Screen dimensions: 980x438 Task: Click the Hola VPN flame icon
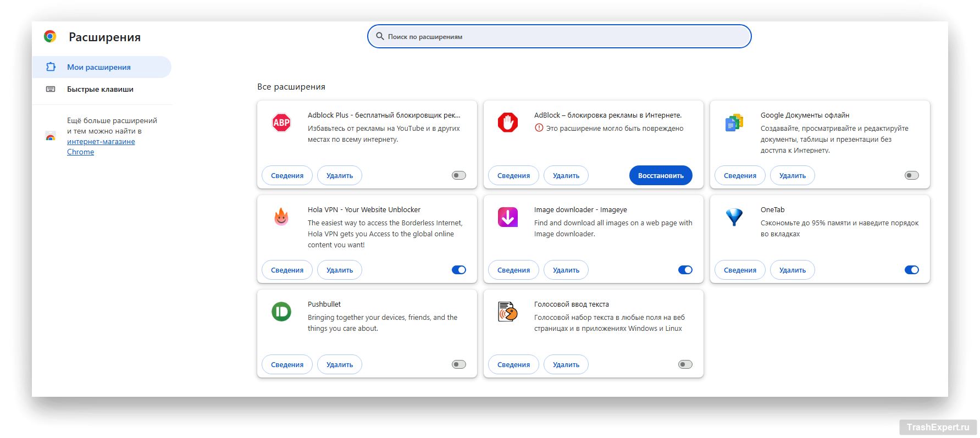(281, 217)
